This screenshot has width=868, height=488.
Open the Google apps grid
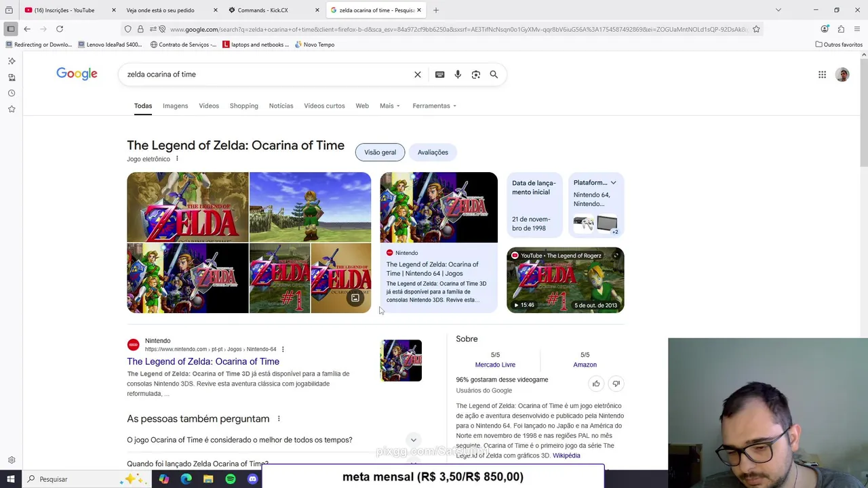(822, 75)
